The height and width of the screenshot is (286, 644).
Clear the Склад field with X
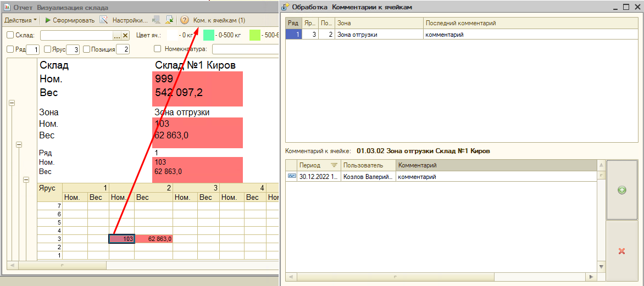coord(125,35)
